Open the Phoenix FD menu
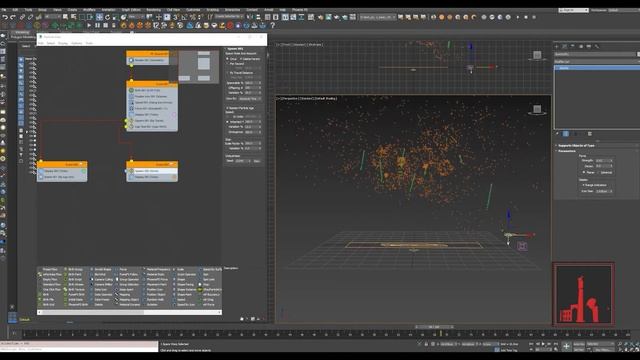Image resolution: width=640 pixels, height=360 pixels. pyautogui.click(x=300, y=10)
